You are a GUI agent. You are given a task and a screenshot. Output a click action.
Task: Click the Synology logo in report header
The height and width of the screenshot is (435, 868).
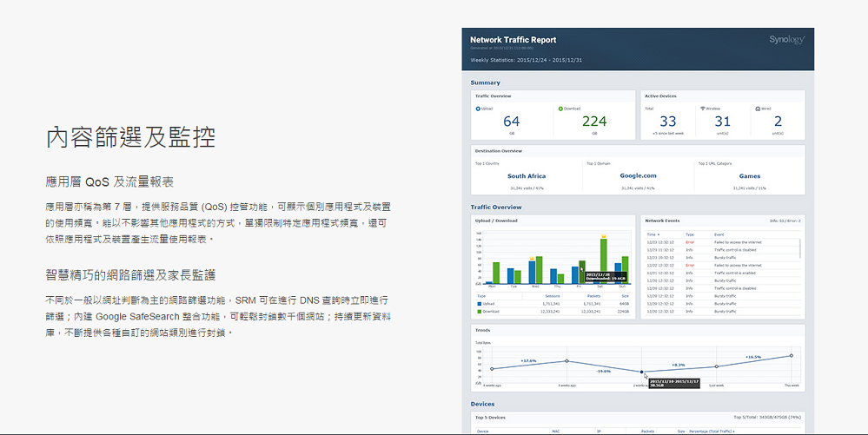pos(786,40)
